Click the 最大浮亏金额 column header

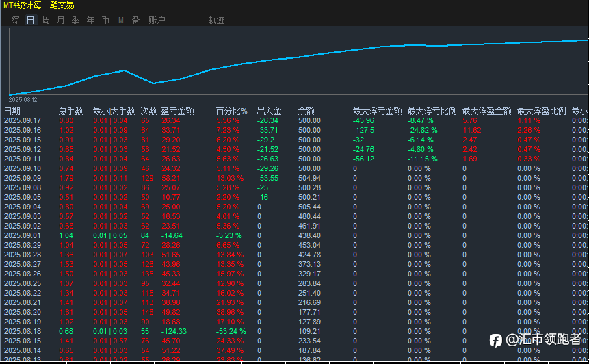(x=377, y=111)
